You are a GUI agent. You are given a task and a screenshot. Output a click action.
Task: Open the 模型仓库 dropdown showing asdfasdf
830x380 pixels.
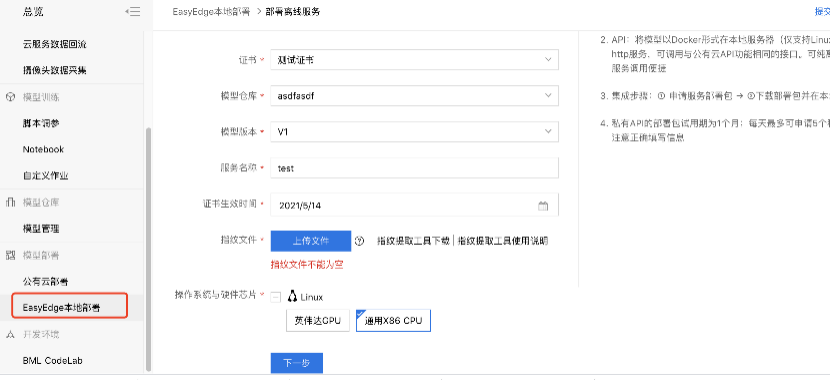[x=414, y=96]
